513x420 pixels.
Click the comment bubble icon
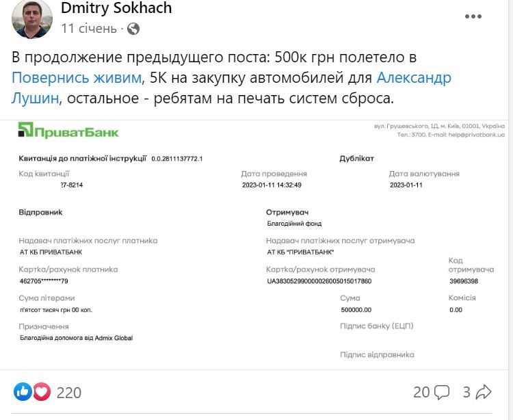(x=442, y=392)
